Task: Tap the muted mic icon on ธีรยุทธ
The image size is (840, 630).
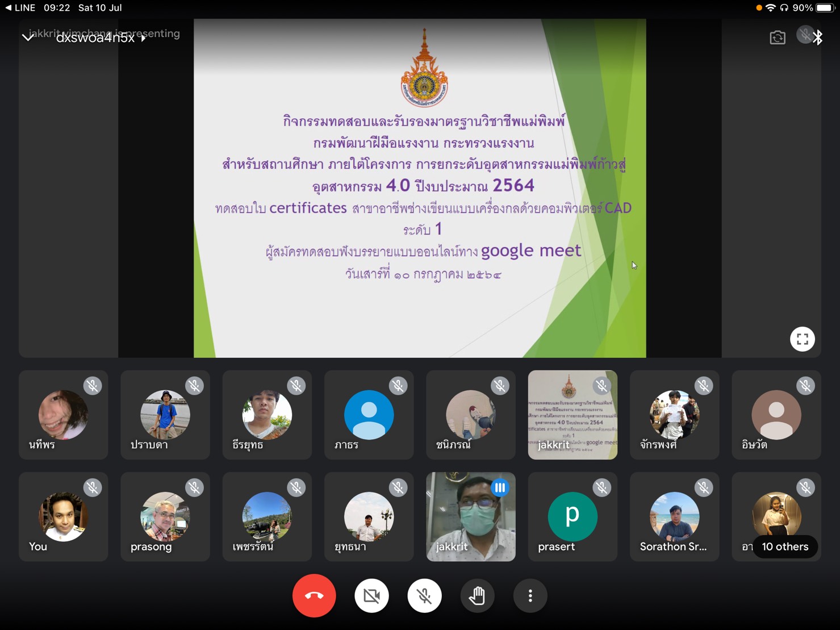Action: tap(296, 386)
